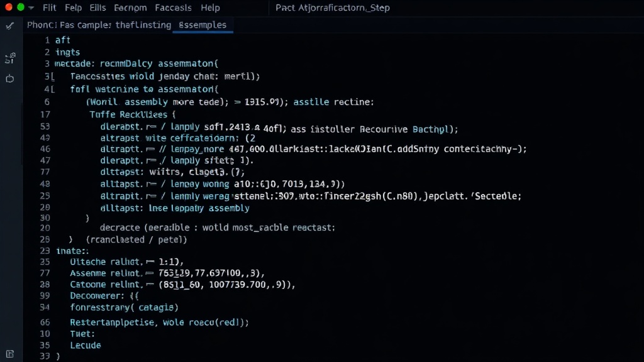Click 'contecitachny-);' text
The image size is (644, 362).
485,149
